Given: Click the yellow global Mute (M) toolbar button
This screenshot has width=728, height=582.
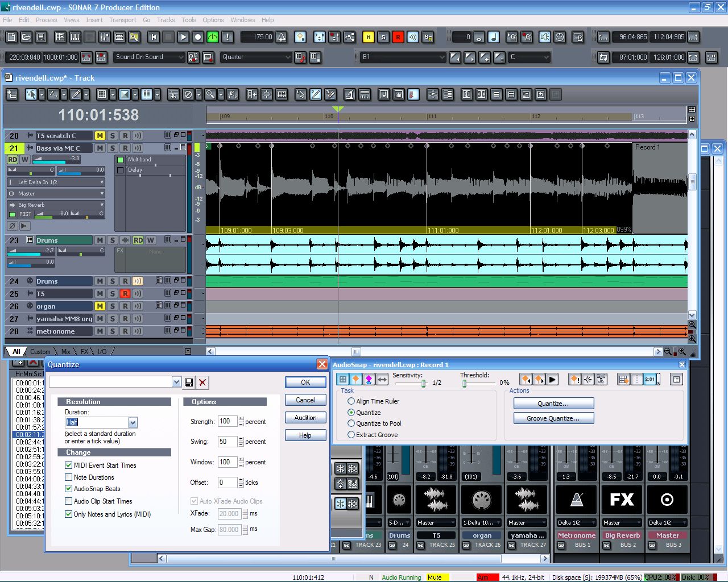Looking at the screenshot, I should 369,37.
